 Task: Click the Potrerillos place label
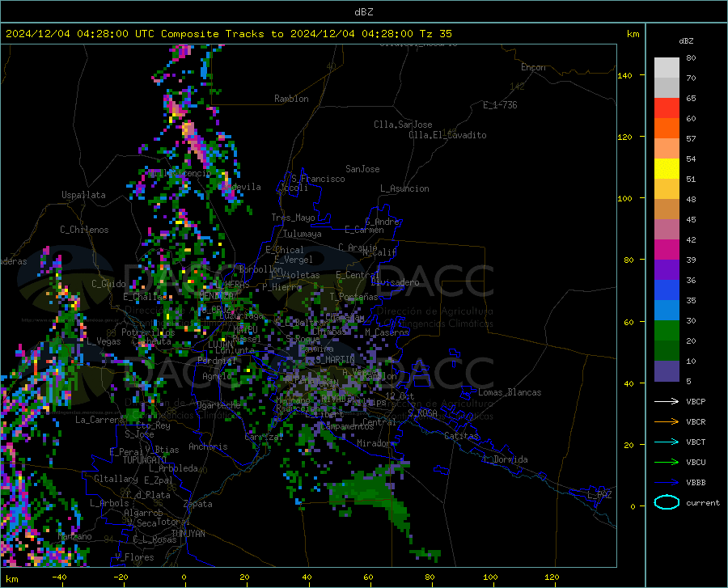148,332
